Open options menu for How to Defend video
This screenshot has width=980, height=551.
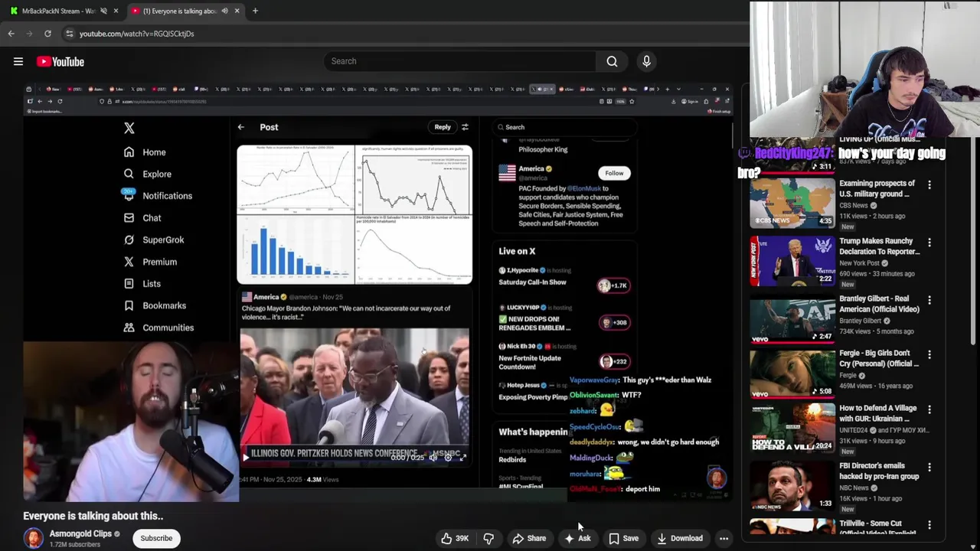929,410
